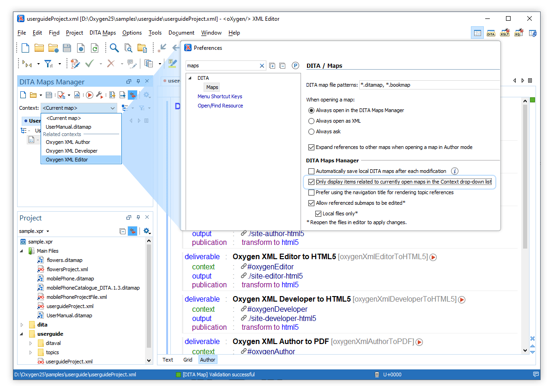Switch to Text editing mode tab
554x392 pixels.
pyautogui.click(x=168, y=360)
